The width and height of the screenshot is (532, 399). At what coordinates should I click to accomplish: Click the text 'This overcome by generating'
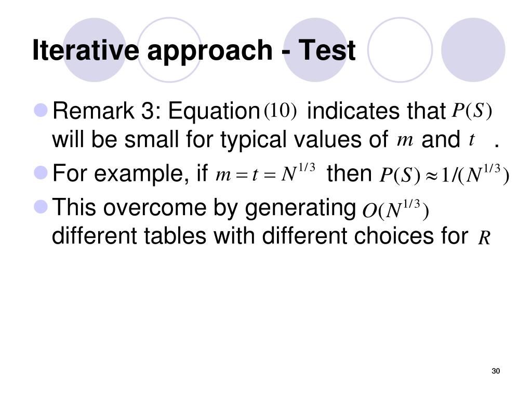click(204, 208)
